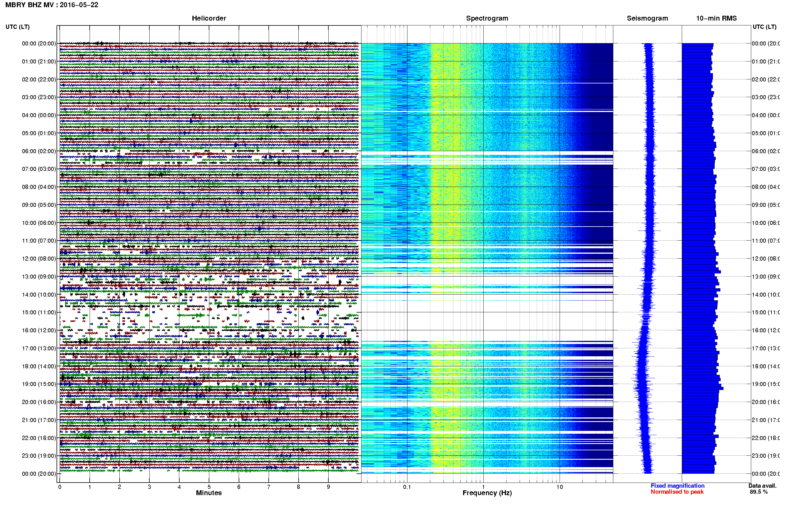Select left time label '19:00 (15:00)'
Screen dimensions: 812x508
pos(39,384)
